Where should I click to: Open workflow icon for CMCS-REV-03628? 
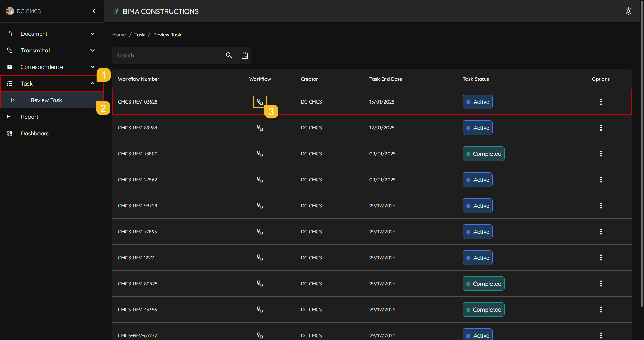pos(260,102)
